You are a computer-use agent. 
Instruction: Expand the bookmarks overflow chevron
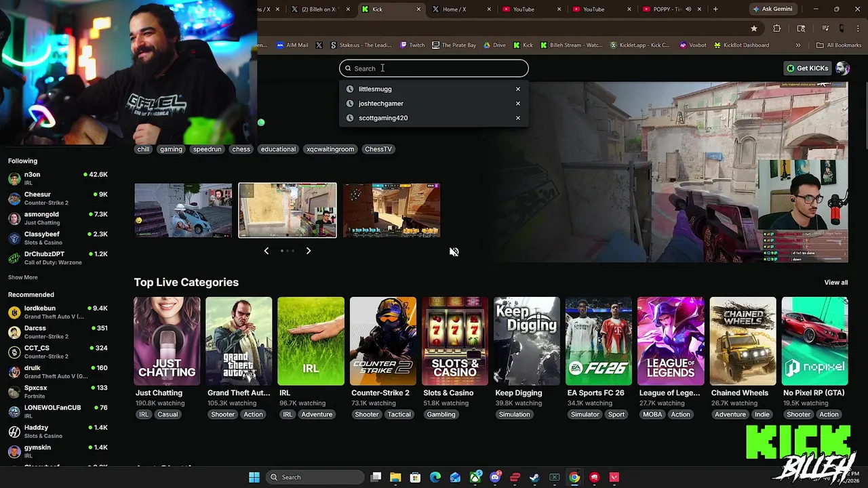pyautogui.click(x=798, y=45)
